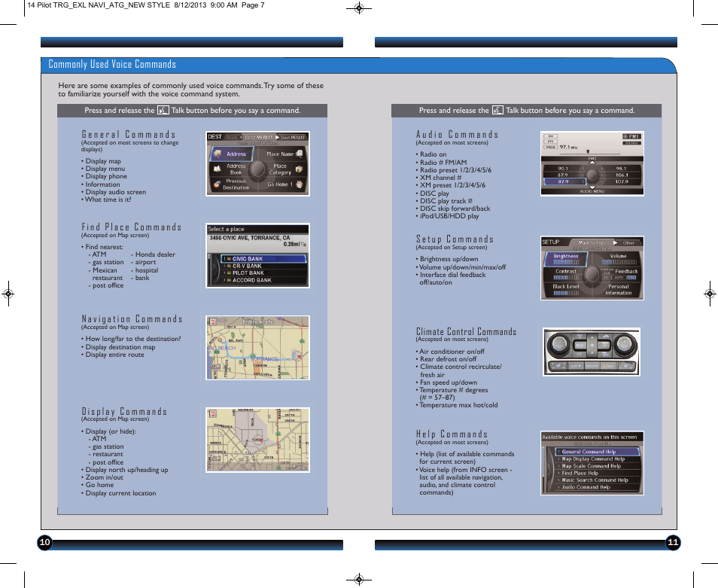
Task: Select General Command Help in the list
Action: pyautogui.click(x=598, y=452)
